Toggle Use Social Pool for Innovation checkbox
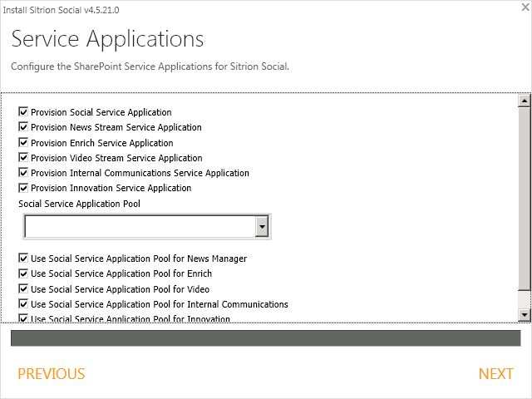Viewport: 532px width, 399px height. click(23, 318)
